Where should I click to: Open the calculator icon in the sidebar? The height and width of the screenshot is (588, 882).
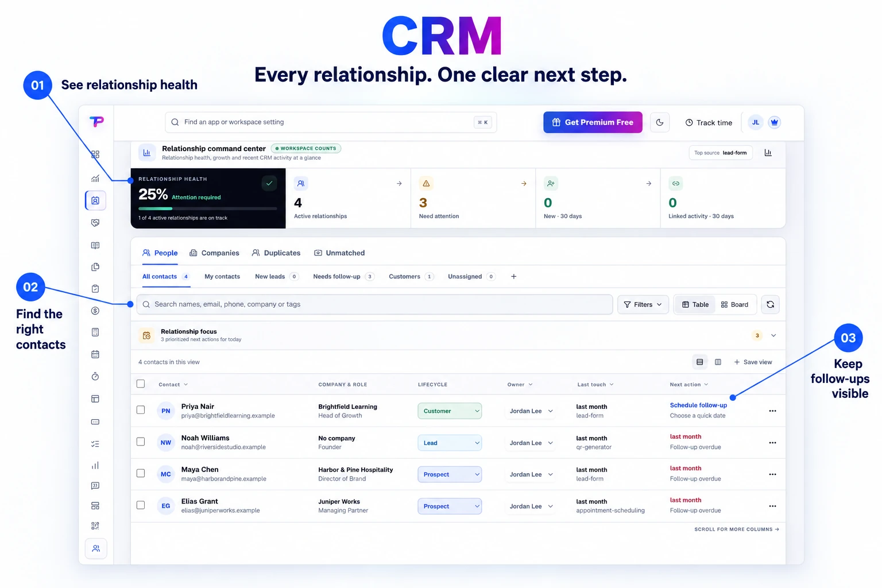click(x=95, y=332)
